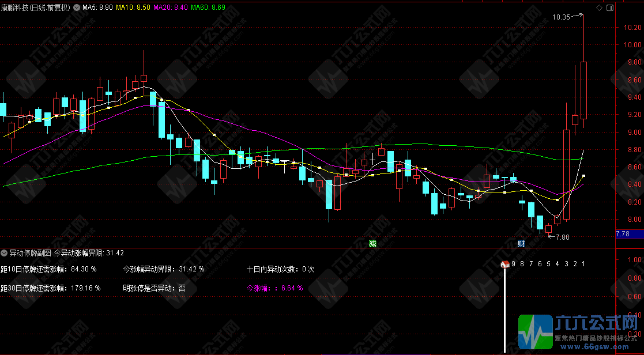This screenshot has height=355, width=644.
Task: Select the MA5 moving average label
Action: point(98,8)
